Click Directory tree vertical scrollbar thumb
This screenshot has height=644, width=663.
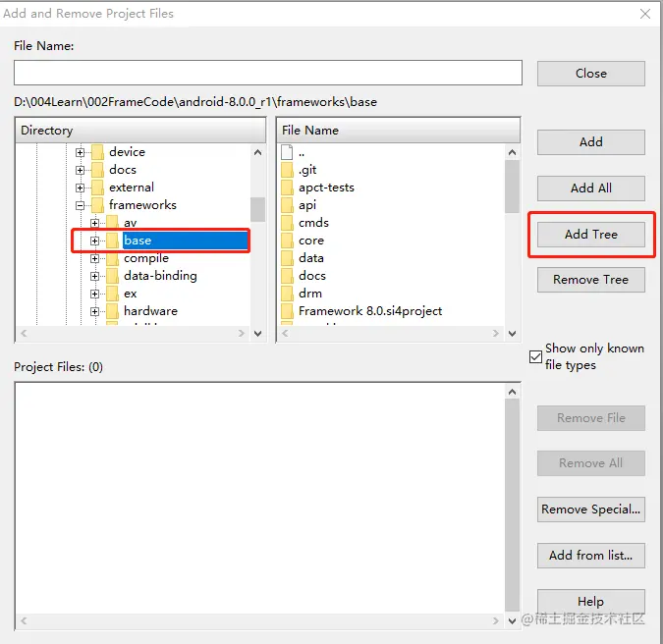(257, 210)
